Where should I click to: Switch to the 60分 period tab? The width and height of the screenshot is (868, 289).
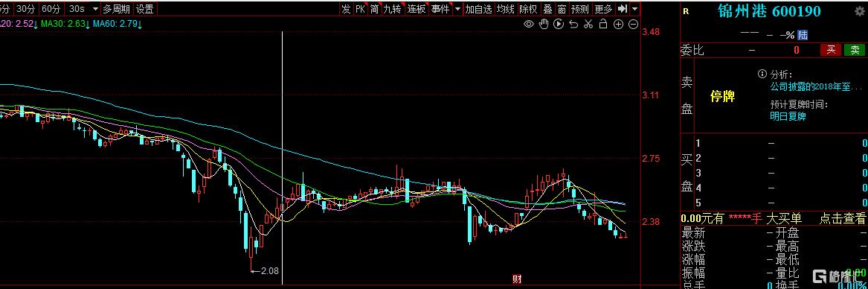51,9
